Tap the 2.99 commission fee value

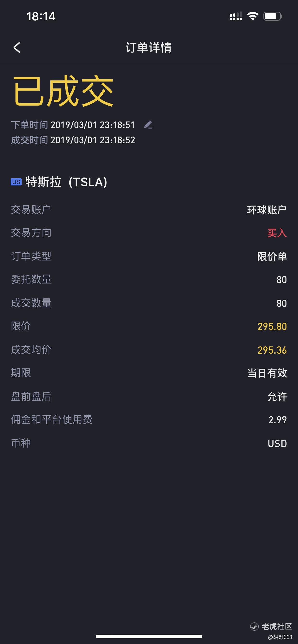[x=277, y=420]
